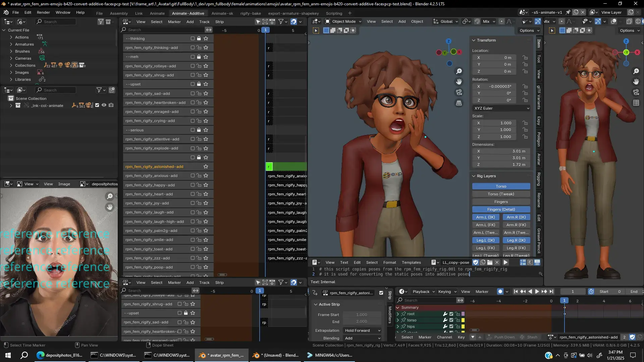Toggle camera view icon in main viewport
Viewport: 644px width, 362px height.
[x=459, y=92]
